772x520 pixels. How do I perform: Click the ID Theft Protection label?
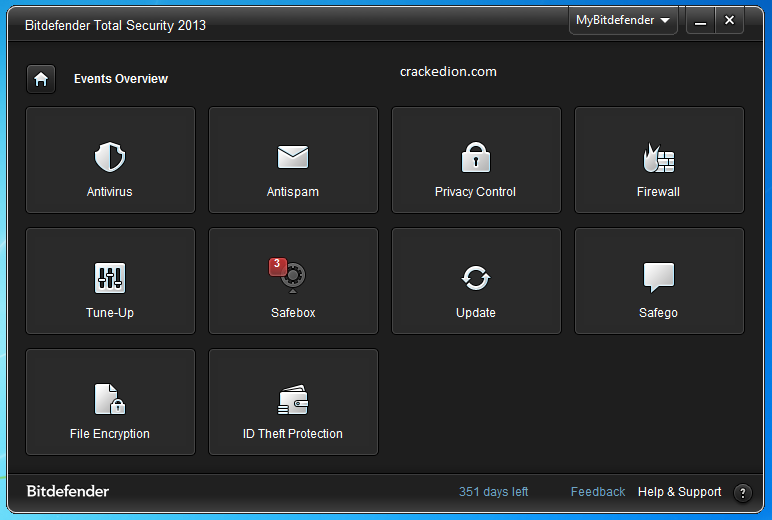click(292, 434)
